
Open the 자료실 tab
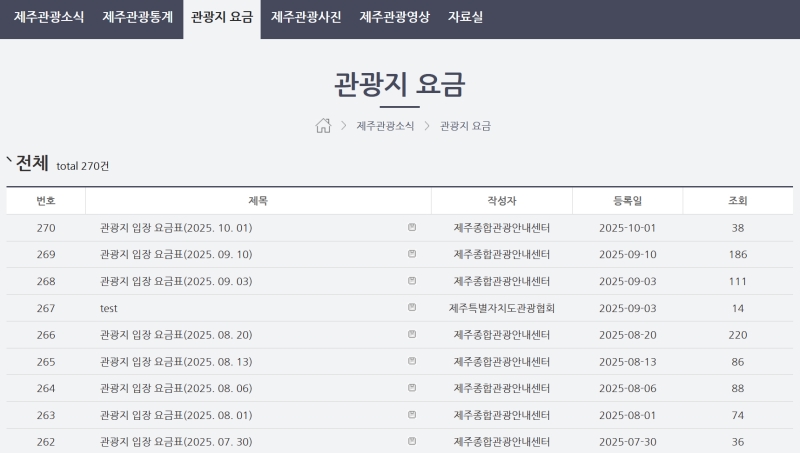[x=465, y=17]
